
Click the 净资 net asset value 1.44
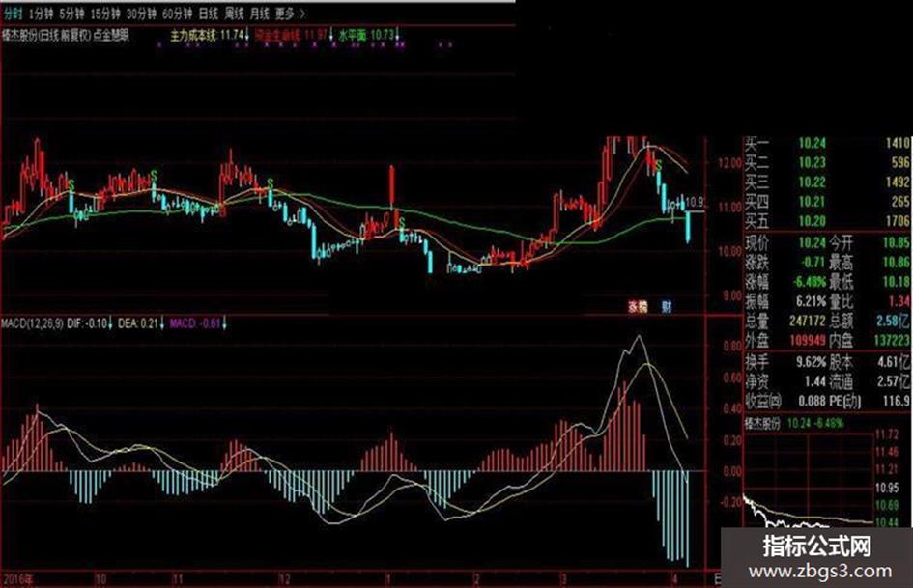click(x=815, y=381)
